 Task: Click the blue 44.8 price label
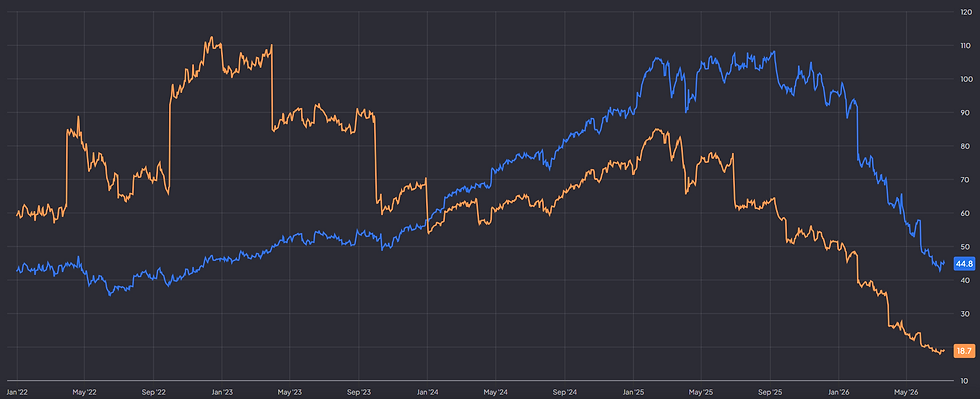964,264
